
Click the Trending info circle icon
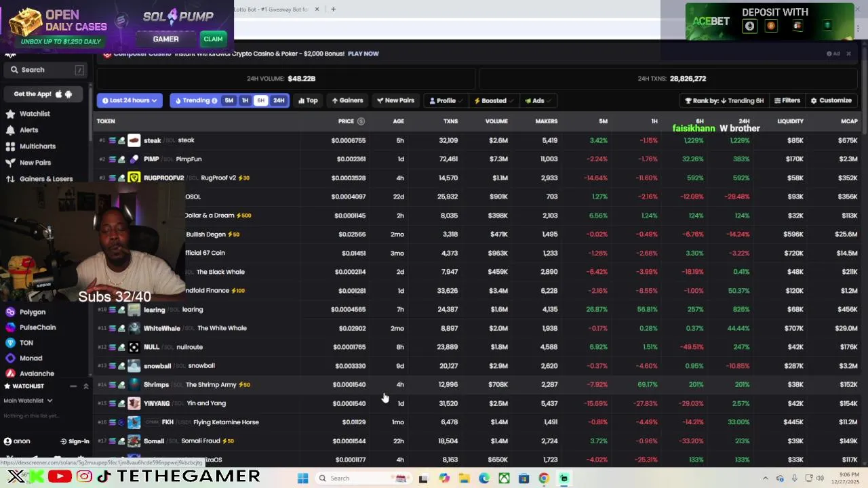pyautogui.click(x=214, y=100)
